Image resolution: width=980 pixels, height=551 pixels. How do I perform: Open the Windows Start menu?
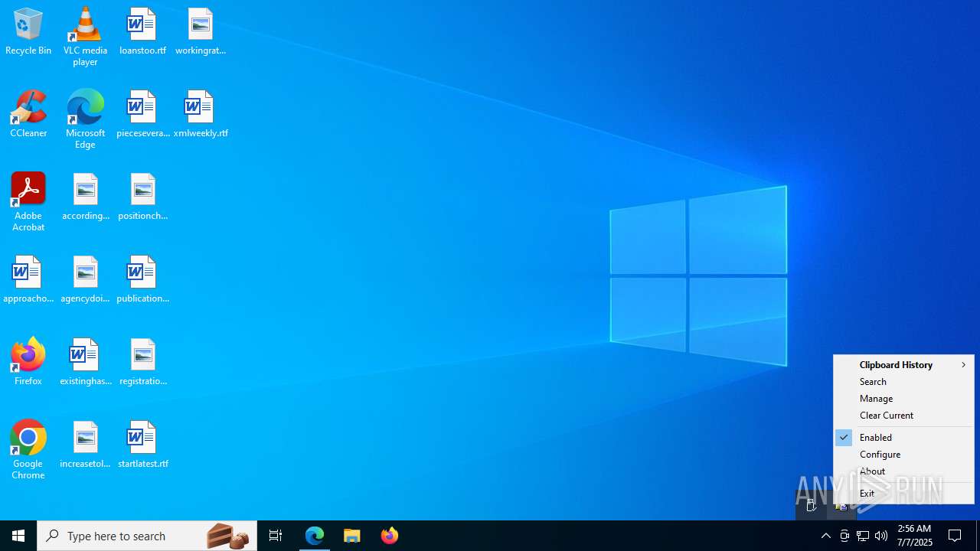click(18, 536)
